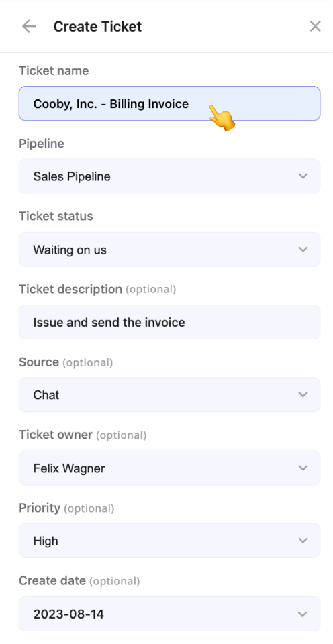Click the back arrow beside Create Ticket

pos(29,26)
